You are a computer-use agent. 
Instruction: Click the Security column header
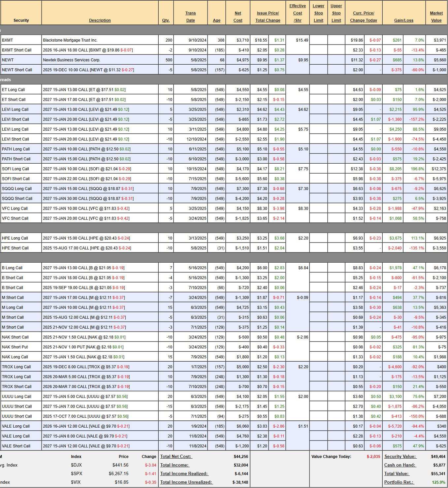[21, 20]
